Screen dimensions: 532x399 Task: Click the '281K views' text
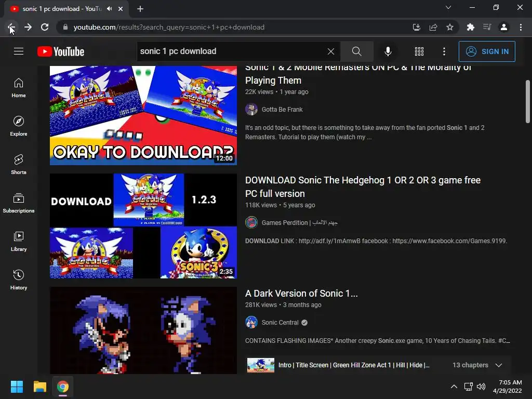click(261, 305)
